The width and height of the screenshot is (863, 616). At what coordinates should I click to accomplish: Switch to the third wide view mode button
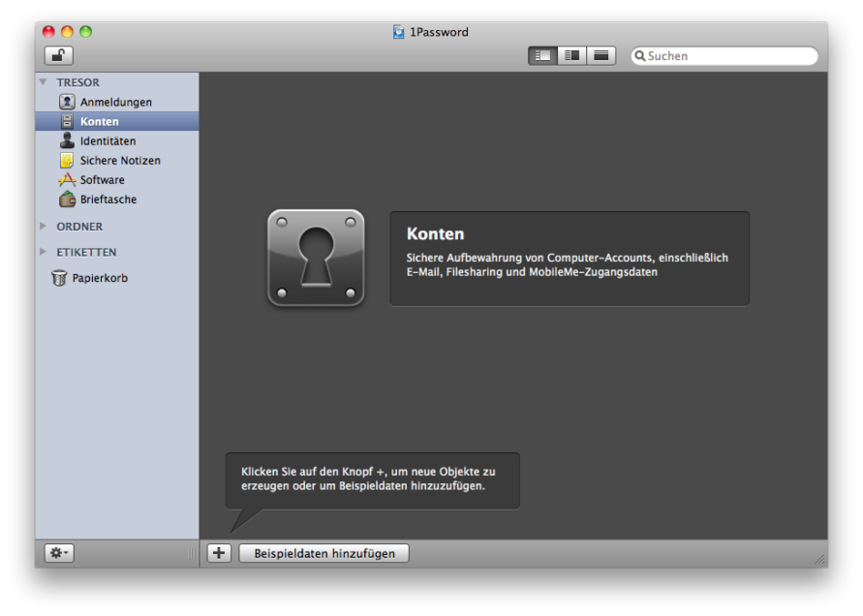point(601,55)
